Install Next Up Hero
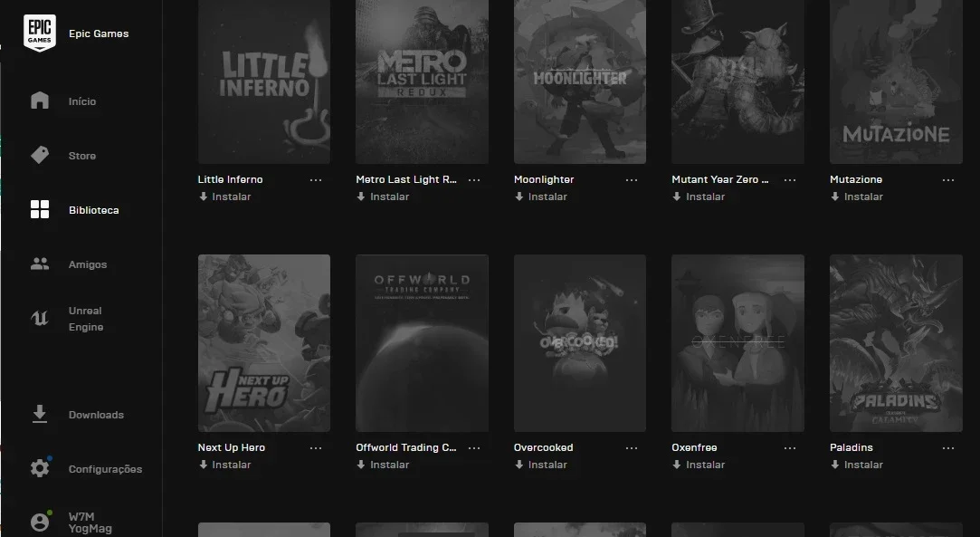 [x=225, y=465]
